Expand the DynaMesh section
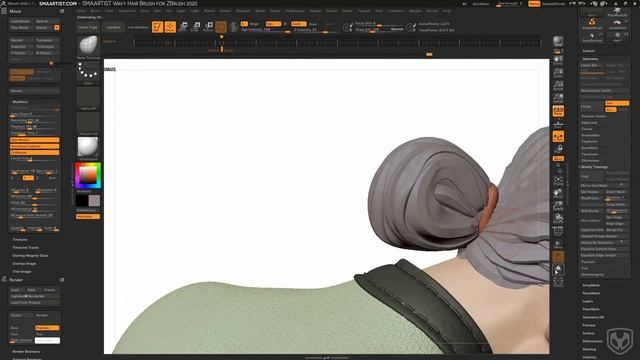Viewport: 640px width, 360px height. click(589, 148)
